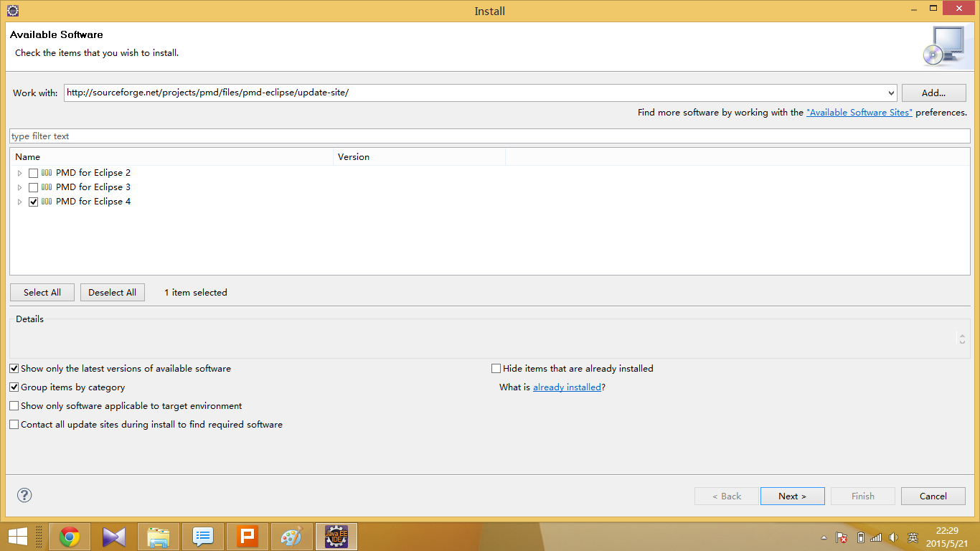Click the Deselect All button
This screenshot has width=980, height=551.
point(113,292)
